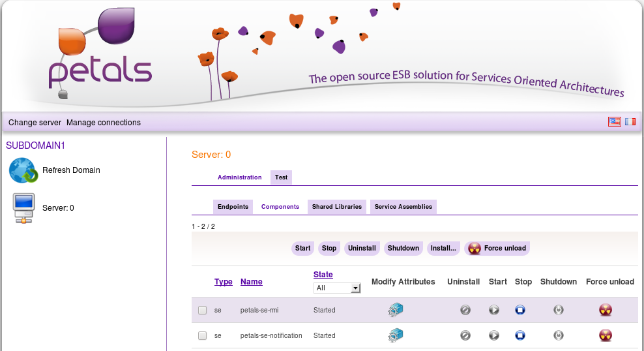Switch language using the French flag
644x351 pixels.
pos(630,122)
